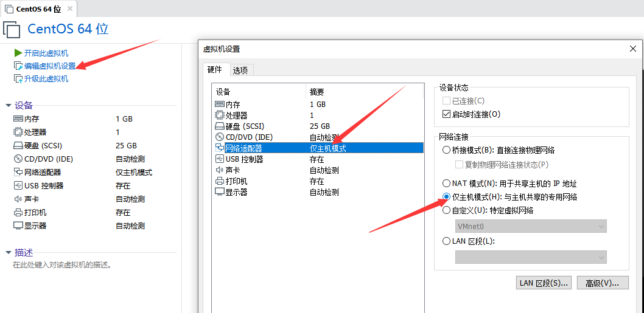Select the NAT 模式(N) radio button
644x313 pixels.
446,184
